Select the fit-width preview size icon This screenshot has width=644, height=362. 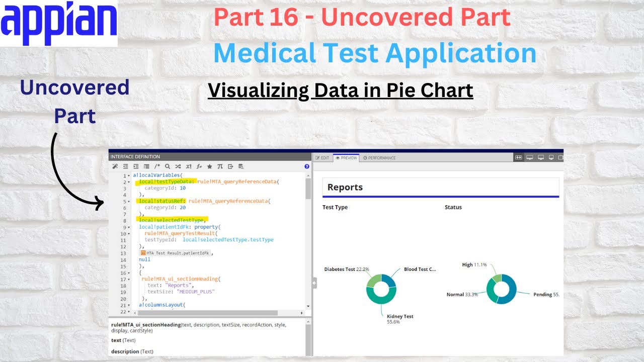(x=519, y=157)
